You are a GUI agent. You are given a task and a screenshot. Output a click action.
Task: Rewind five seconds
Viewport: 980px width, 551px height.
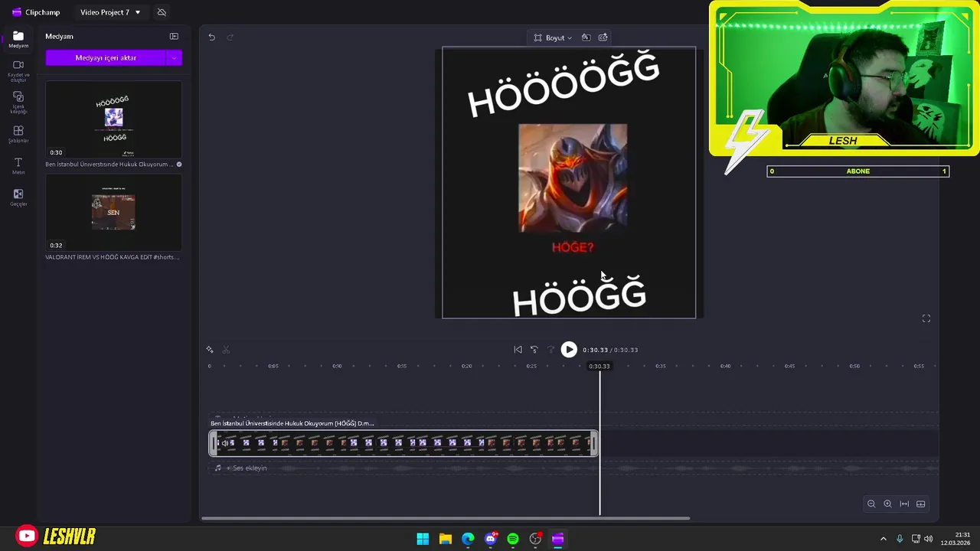click(x=534, y=350)
